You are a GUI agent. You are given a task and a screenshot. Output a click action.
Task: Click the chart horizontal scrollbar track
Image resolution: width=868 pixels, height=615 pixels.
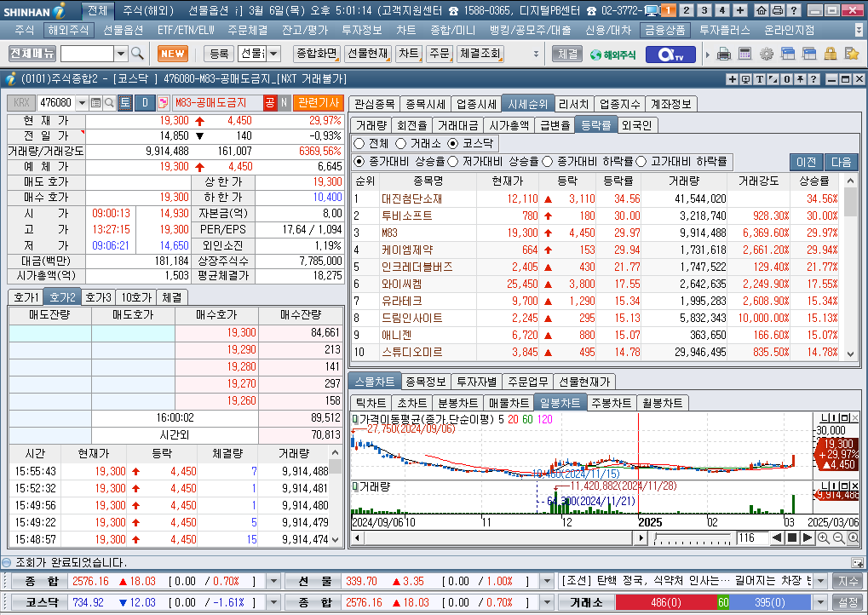[x=497, y=537]
